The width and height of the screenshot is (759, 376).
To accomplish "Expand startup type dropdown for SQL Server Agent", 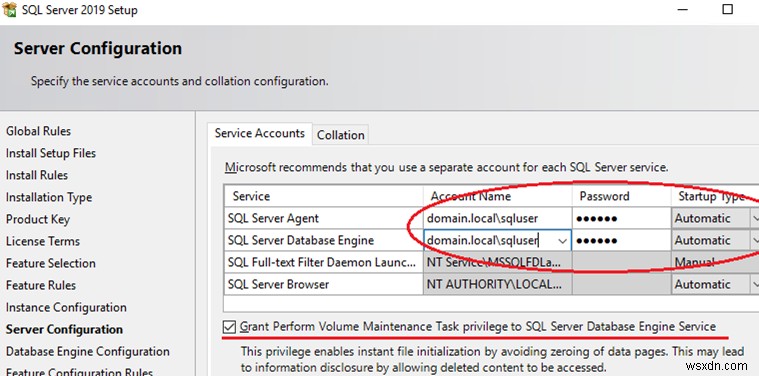I will pos(755,218).
